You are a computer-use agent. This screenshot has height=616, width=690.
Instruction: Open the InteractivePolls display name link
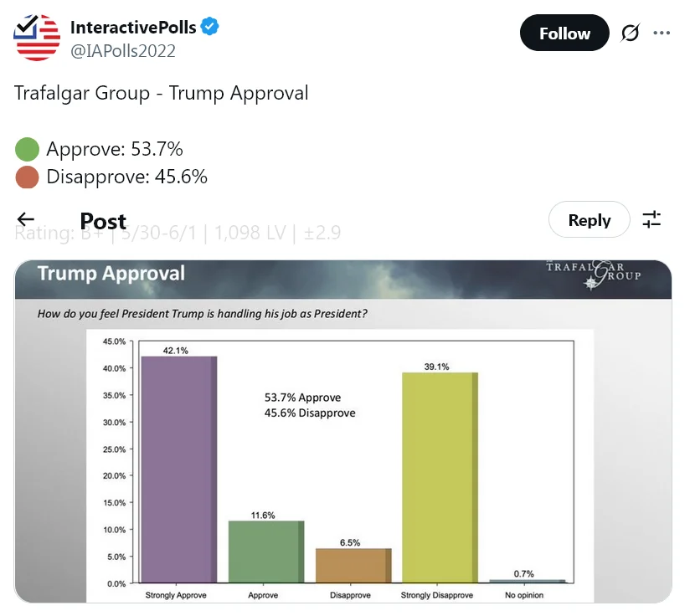[x=133, y=28]
